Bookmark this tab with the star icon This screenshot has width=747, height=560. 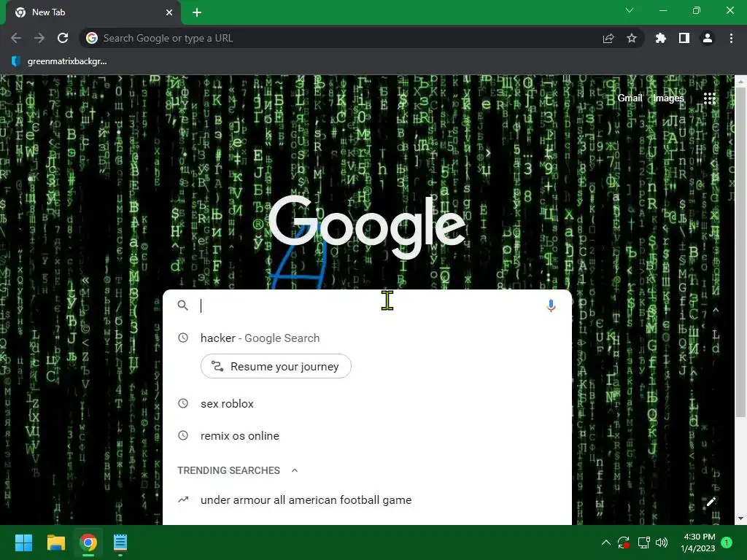tap(632, 38)
